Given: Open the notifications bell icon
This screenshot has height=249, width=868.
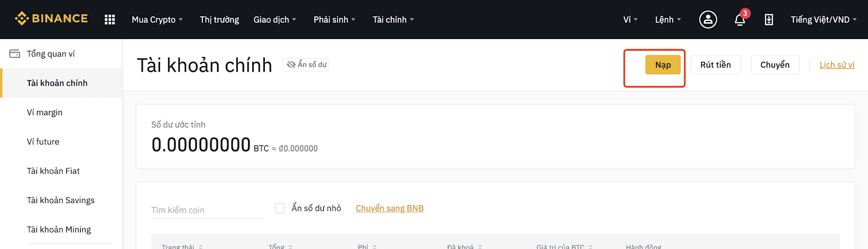Looking at the screenshot, I should [740, 20].
